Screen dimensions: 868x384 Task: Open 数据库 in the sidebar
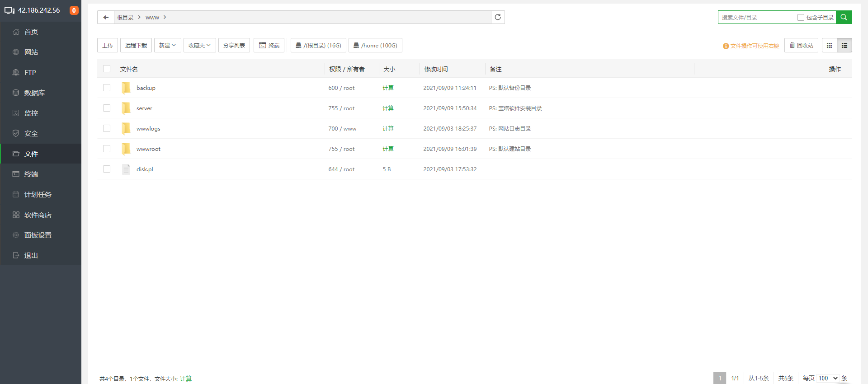point(34,93)
